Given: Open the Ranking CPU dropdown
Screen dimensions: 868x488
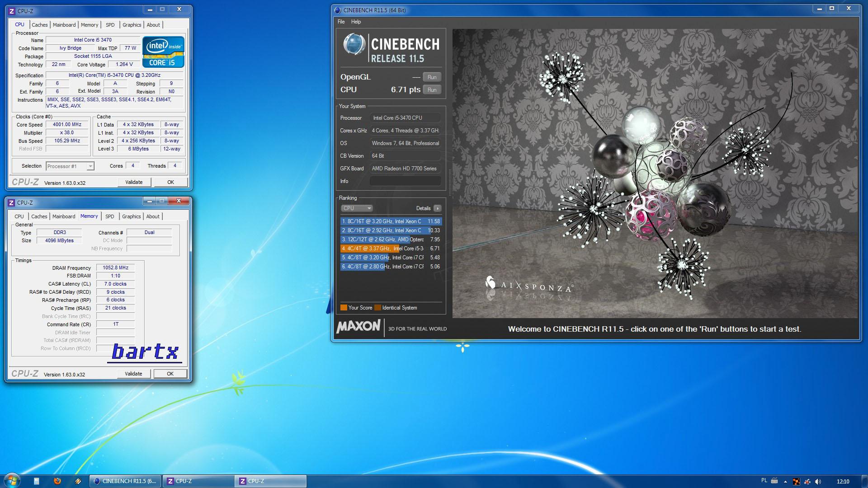Looking at the screenshot, I should click(x=357, y=208).
